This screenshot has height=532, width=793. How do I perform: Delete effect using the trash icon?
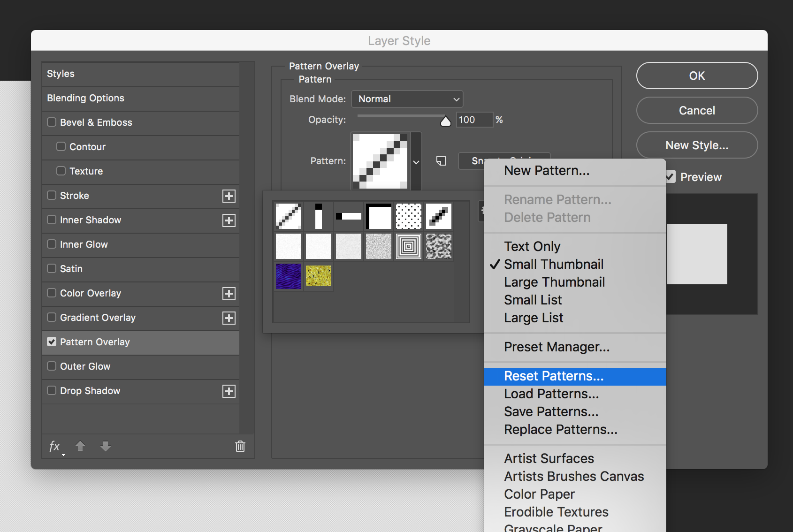pos(240,446)
